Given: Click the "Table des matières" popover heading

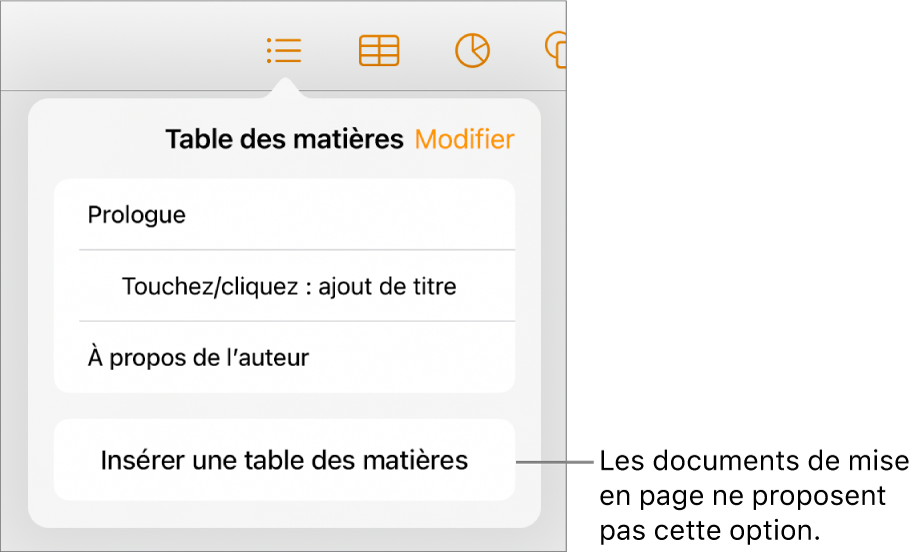Looking at the screenshot, I should [x=284, y=140].
